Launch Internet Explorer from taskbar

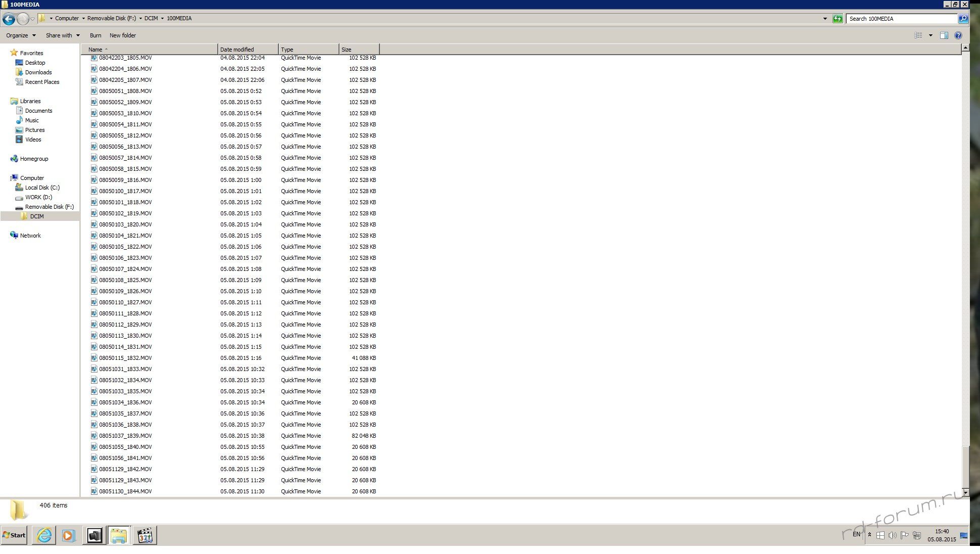(44, 535)
